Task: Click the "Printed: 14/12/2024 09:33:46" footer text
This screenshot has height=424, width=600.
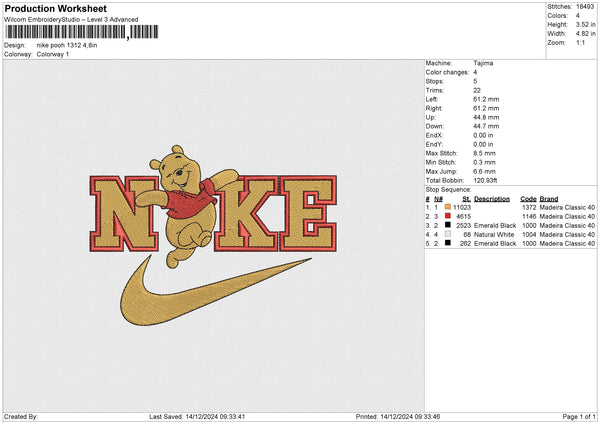Action: click(x=398, y=416)
